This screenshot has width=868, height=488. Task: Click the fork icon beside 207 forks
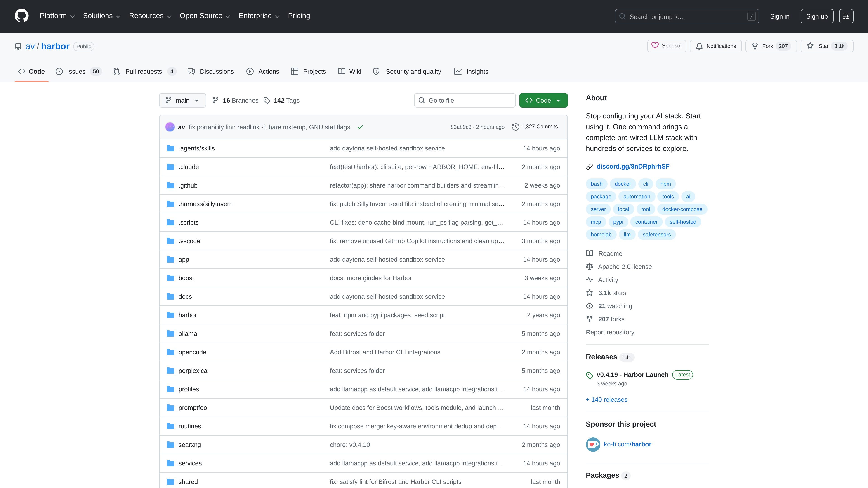tap(589, 319)
